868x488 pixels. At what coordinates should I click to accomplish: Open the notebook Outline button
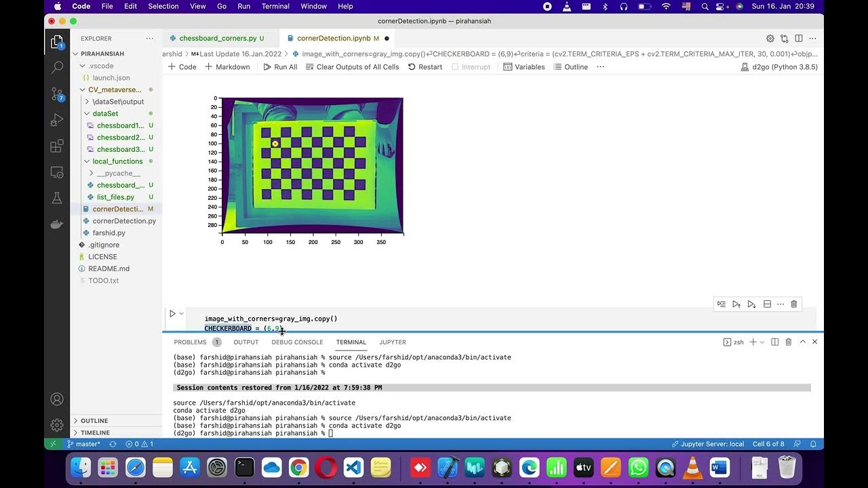point(570,67)
